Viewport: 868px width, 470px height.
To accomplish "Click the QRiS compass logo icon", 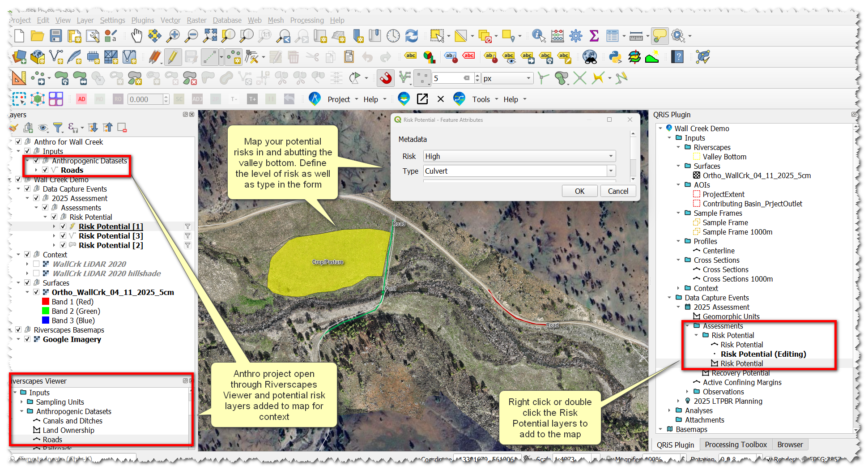I will pos(315,99).
